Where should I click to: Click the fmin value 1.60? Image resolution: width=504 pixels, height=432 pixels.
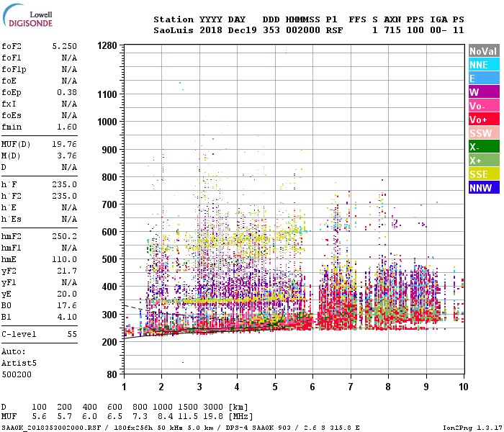[x=67, y=127]
